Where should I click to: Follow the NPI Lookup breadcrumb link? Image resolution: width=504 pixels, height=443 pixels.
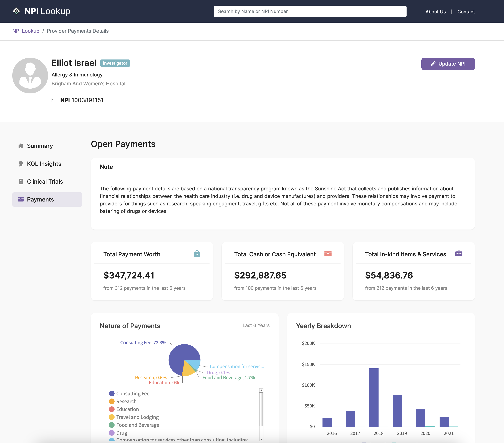(x=26, y=31)
